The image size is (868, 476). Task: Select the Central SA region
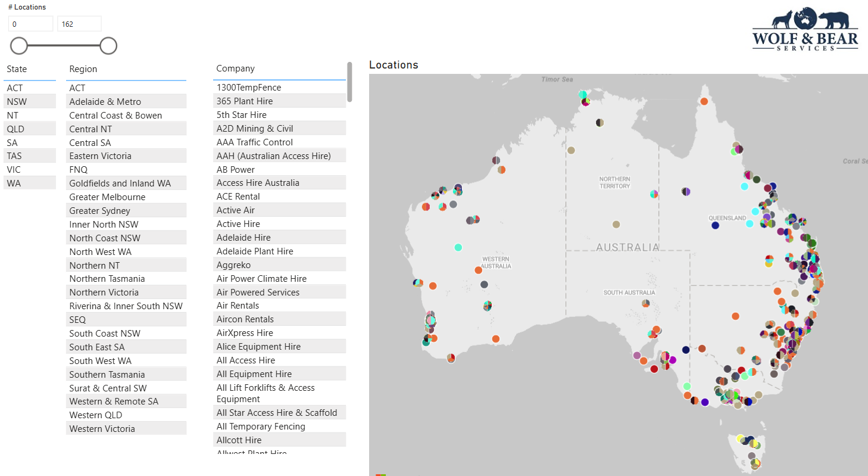click(x=126, y=143)
